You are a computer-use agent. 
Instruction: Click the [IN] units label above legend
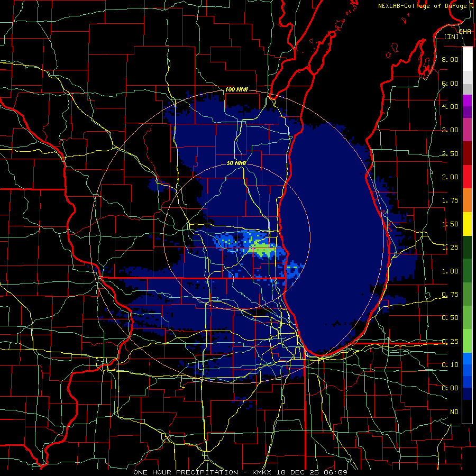(x=451, y=36)
